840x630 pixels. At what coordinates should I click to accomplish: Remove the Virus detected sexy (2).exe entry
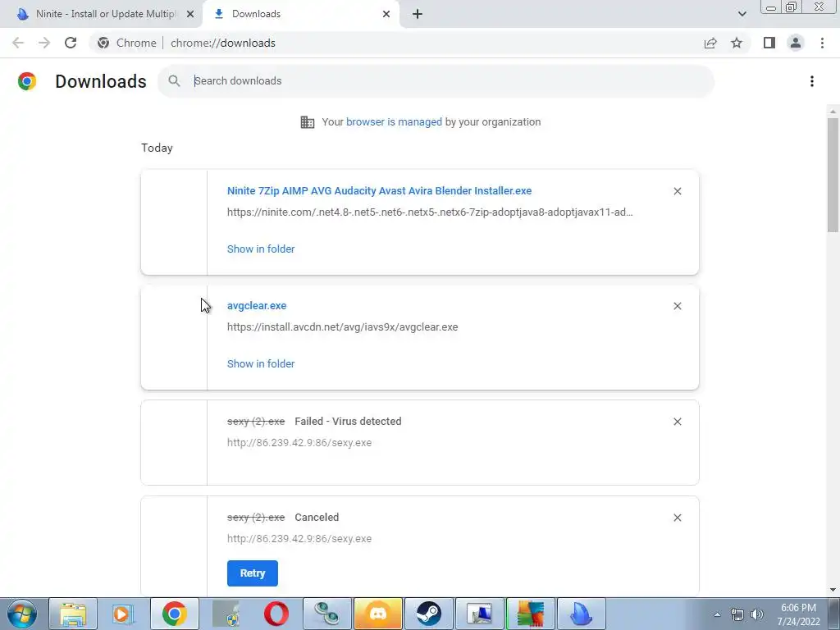[x=677, y=422]
